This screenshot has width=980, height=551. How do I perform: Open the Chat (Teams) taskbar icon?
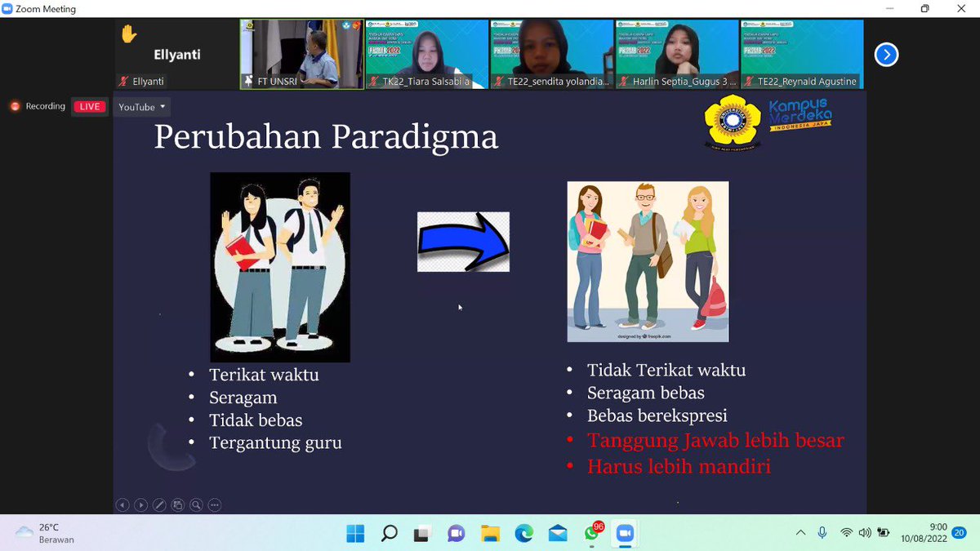[456, 534]
